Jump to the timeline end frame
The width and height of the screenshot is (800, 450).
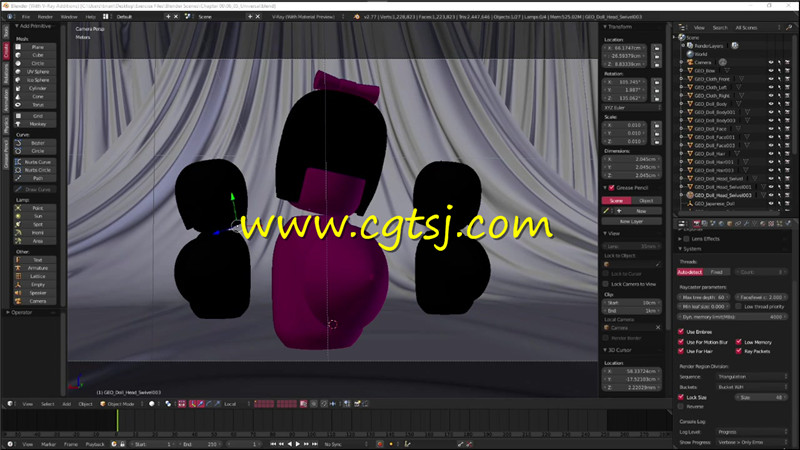315,444
